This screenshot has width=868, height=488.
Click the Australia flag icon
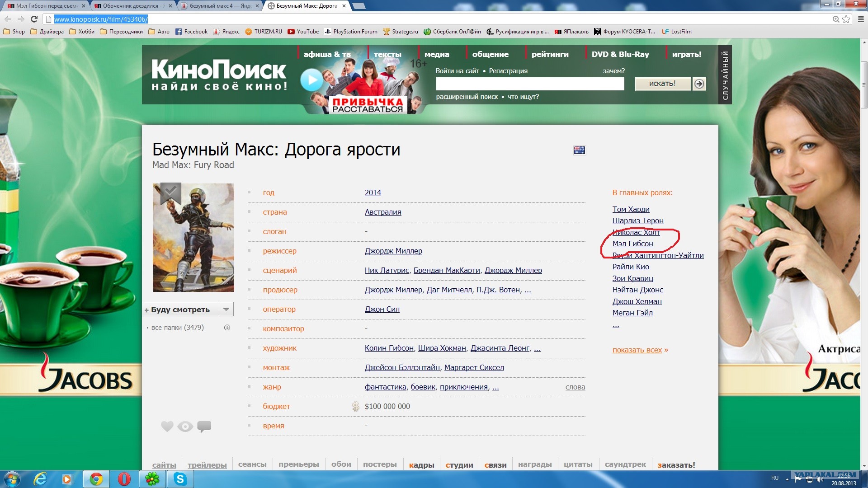tap(579, 150)
